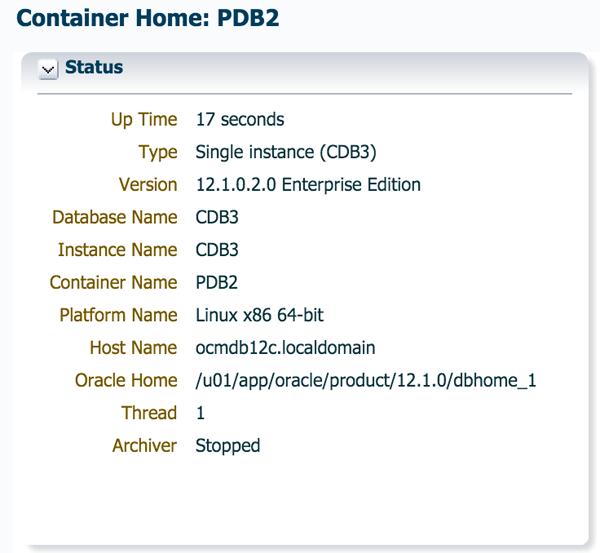Click the PDB2 container name value
The image size is (600, 553).
point(217,283)
